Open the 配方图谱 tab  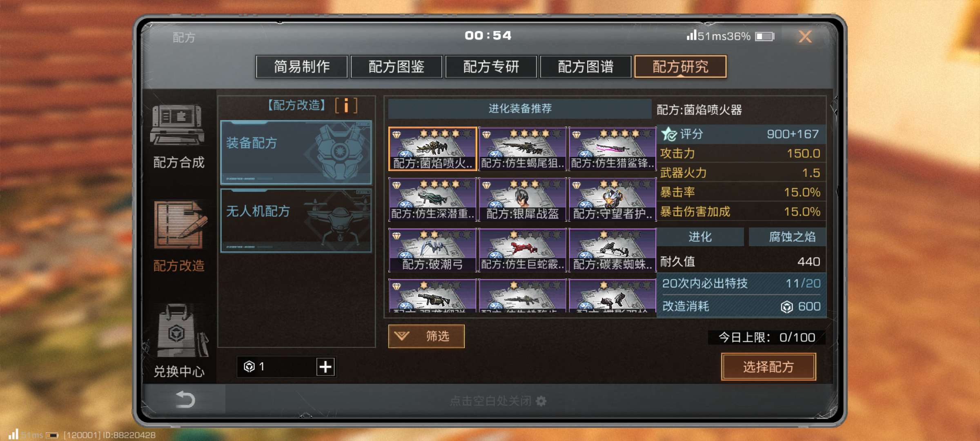pyautogui.click(x=586, y=67)
